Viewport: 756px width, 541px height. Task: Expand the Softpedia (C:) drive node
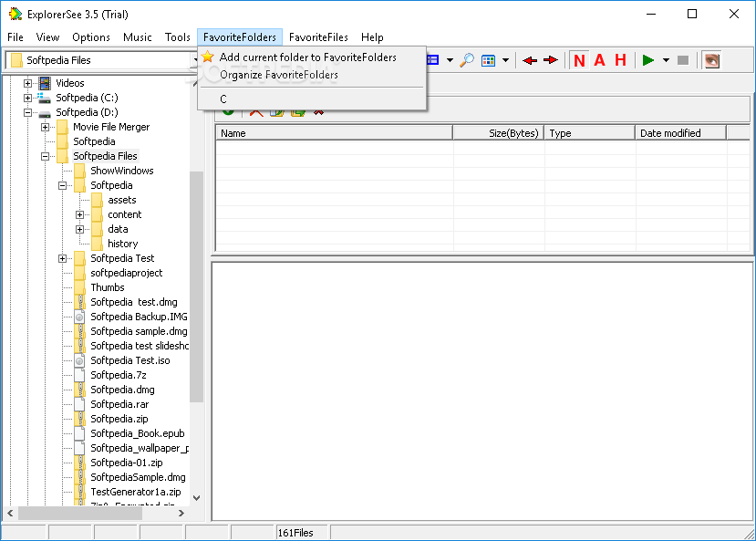pyautogui.click(x=28, y=98)
